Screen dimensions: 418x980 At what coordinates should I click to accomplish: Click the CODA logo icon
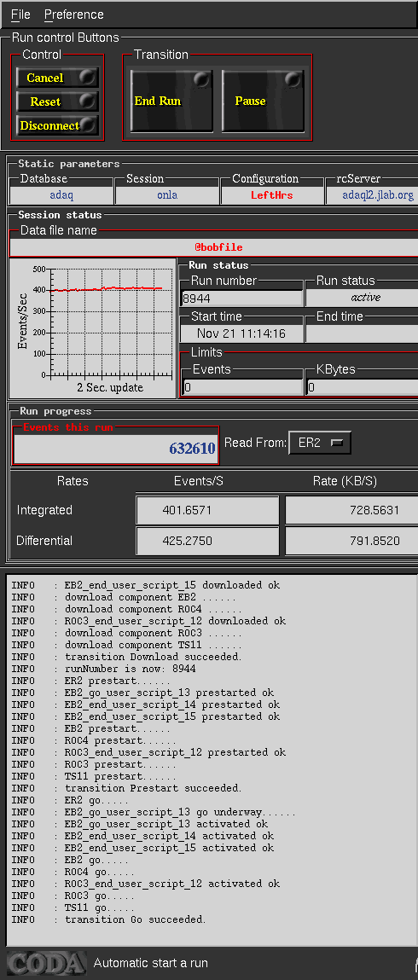[45, 962]
